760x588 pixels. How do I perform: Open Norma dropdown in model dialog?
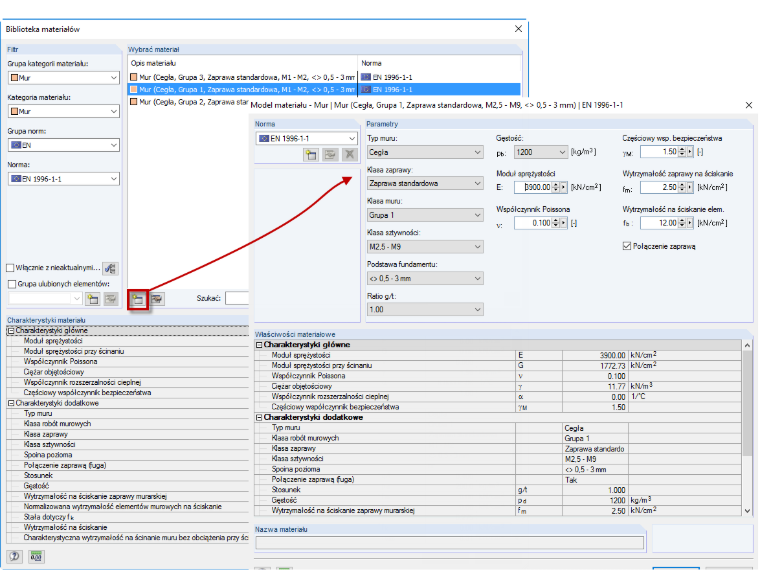[352, 139]
